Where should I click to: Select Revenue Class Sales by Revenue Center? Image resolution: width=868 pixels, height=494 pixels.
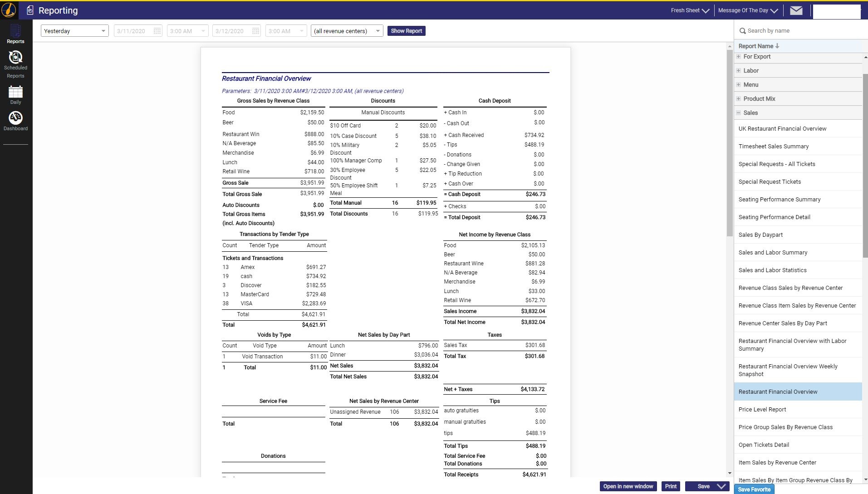click(798, 288)
